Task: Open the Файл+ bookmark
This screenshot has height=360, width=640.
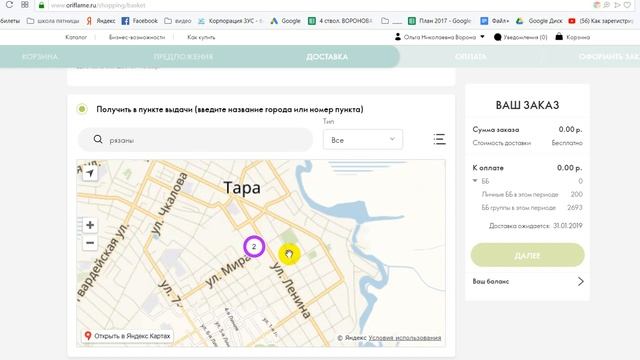Action: pos(494,21)
